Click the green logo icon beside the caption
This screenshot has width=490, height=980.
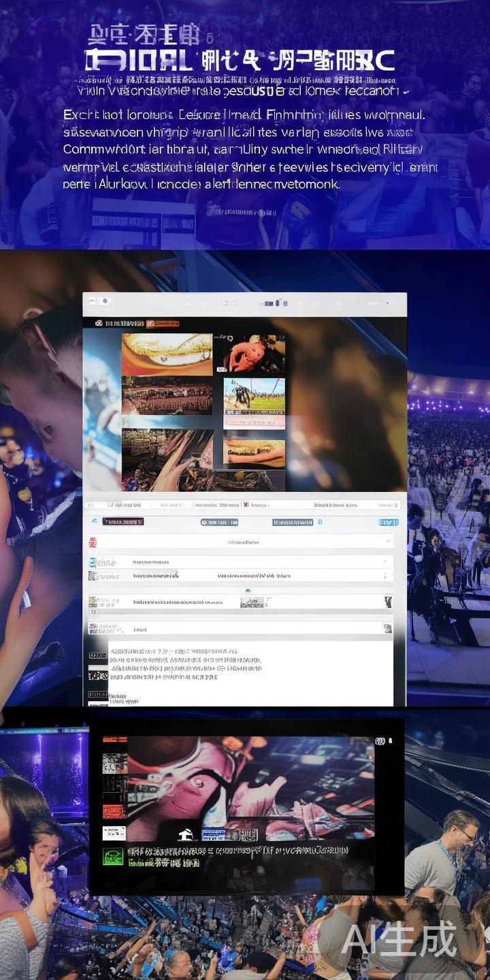click(114, 856)
